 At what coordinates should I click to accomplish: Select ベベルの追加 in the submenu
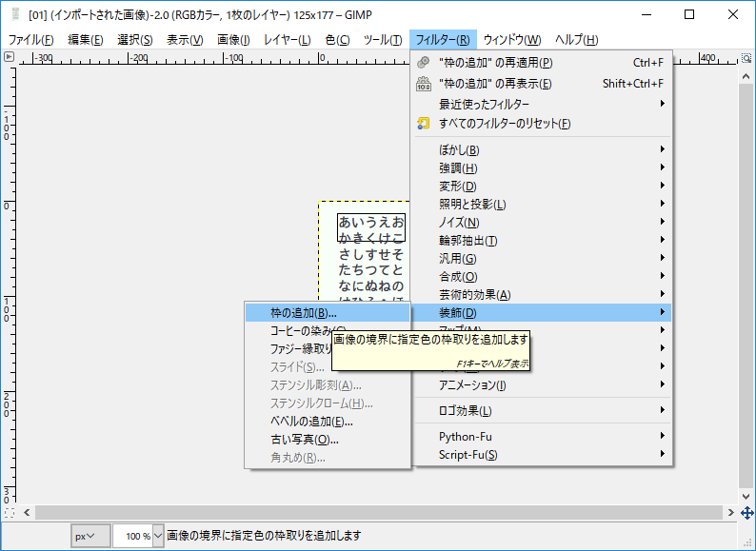pyautogui.click(x=328, y=422)
